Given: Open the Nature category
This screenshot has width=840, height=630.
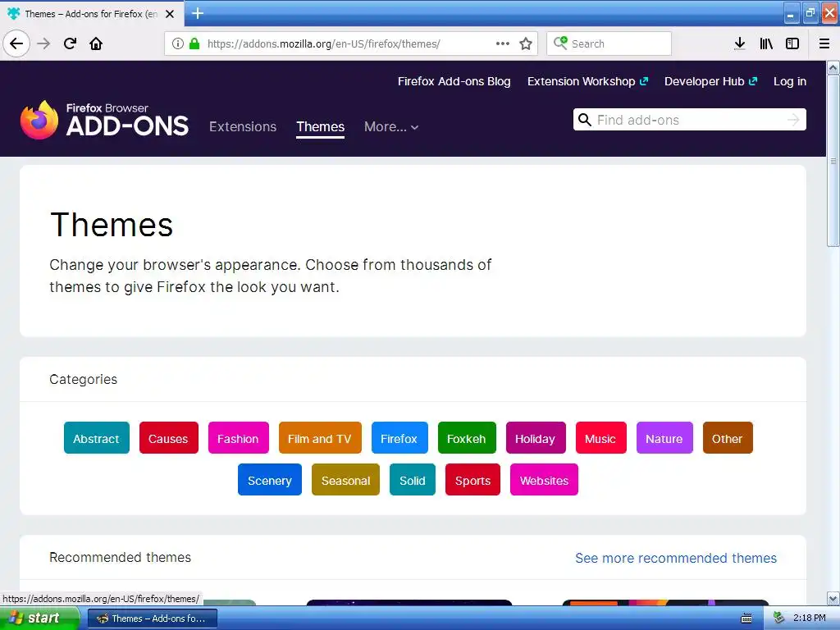Looking at the screenshot, I should pyautogui.click(x=664, y=438).
